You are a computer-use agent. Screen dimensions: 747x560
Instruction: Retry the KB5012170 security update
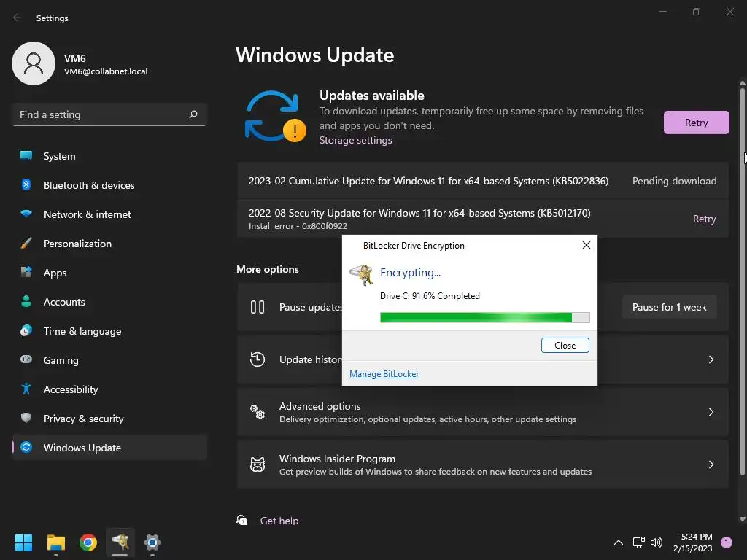tap(704, 219)
